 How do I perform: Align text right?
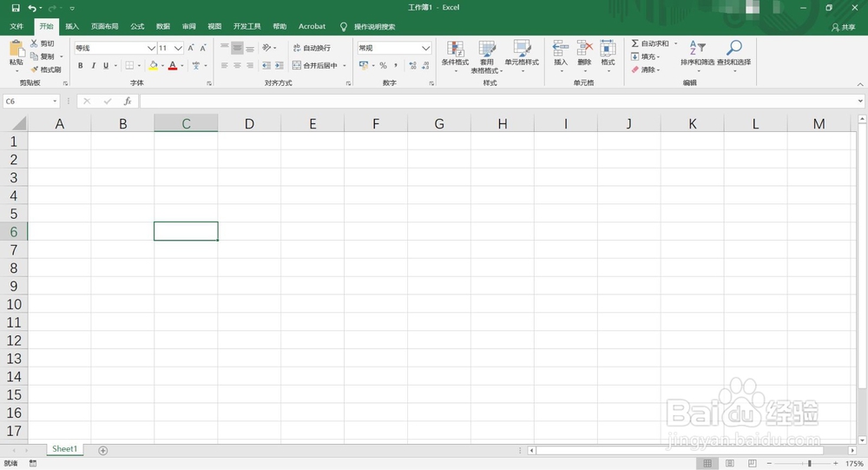250,65
